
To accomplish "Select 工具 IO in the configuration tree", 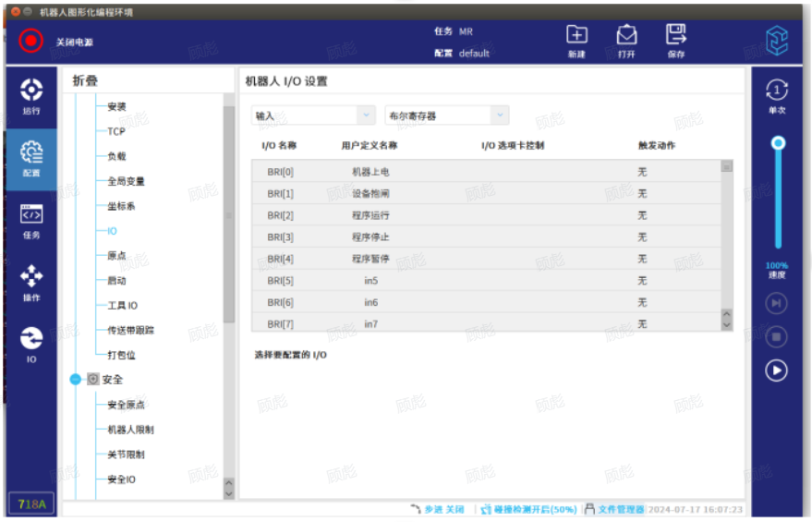I will click(122, 305).
